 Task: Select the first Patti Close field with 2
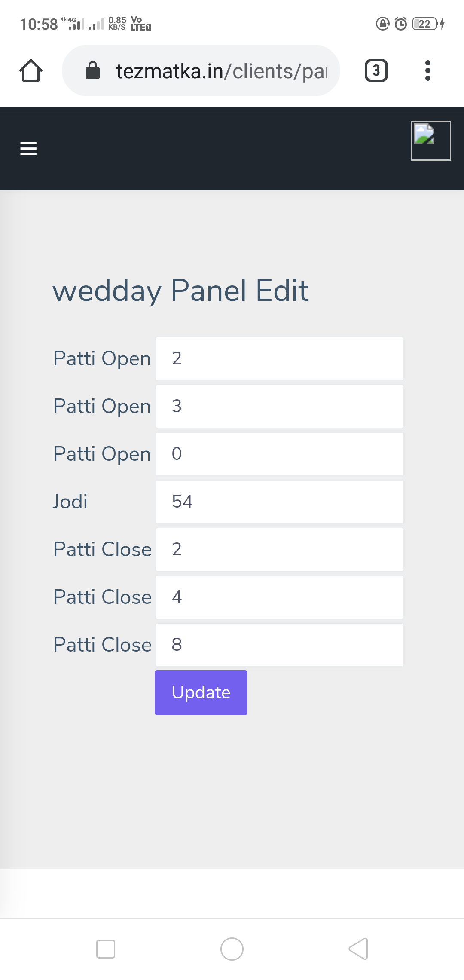pos(280,549)
